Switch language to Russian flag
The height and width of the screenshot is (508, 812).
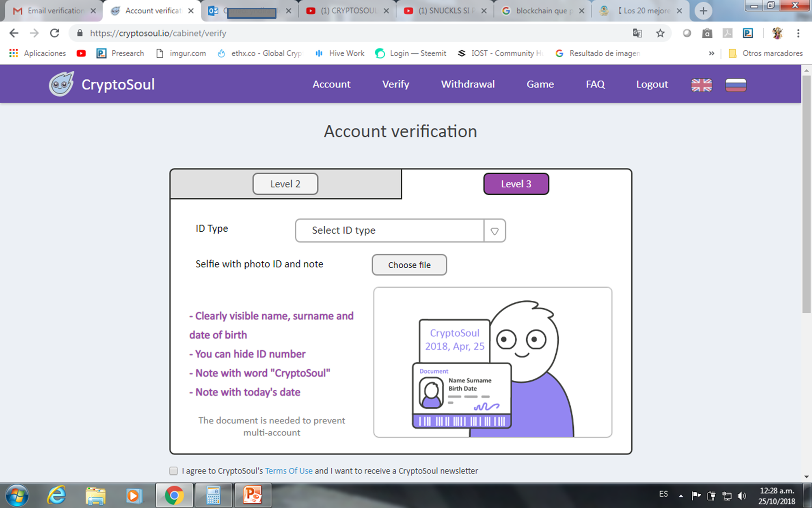736,85
